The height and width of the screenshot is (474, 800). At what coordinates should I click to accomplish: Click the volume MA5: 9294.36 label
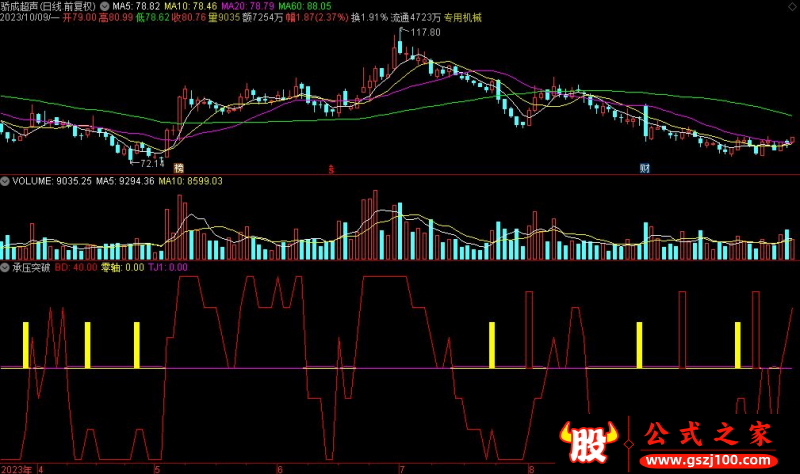(125, 181)
